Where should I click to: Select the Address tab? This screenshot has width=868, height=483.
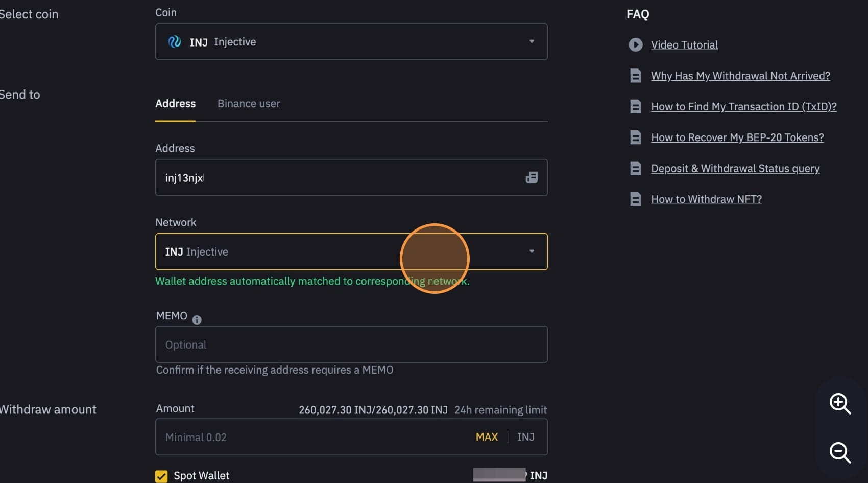click(175, 104)
